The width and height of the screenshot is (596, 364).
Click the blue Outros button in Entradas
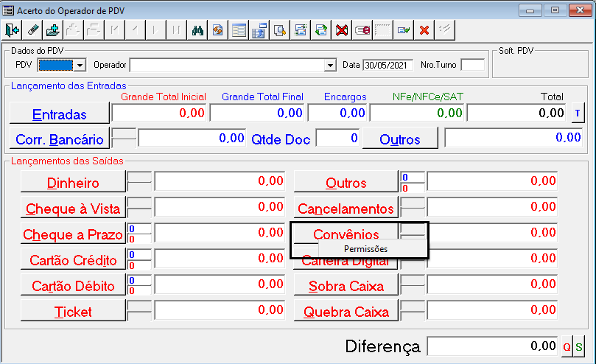click(x=400, y=139)
